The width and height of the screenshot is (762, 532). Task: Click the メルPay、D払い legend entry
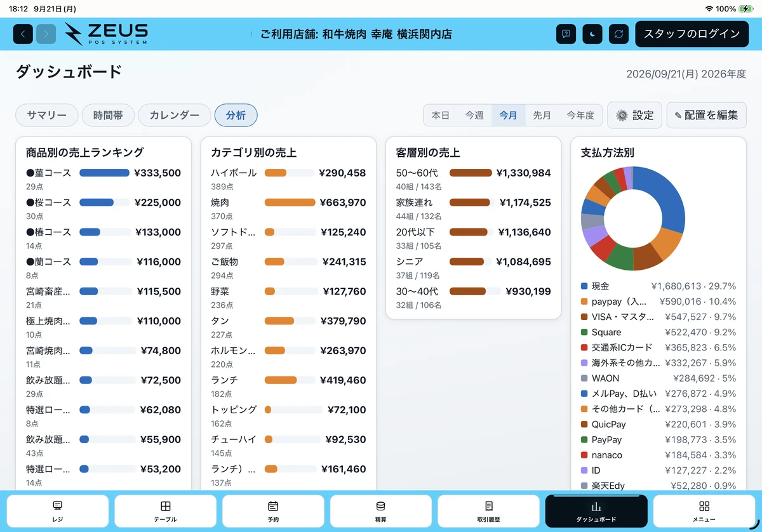[658, 394]
